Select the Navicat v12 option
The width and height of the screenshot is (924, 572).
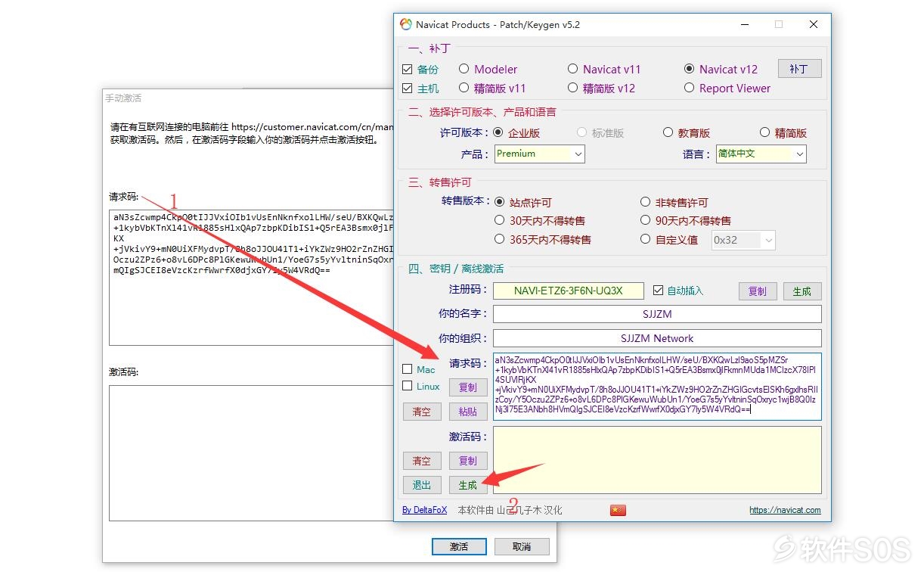tap(689, 69)
